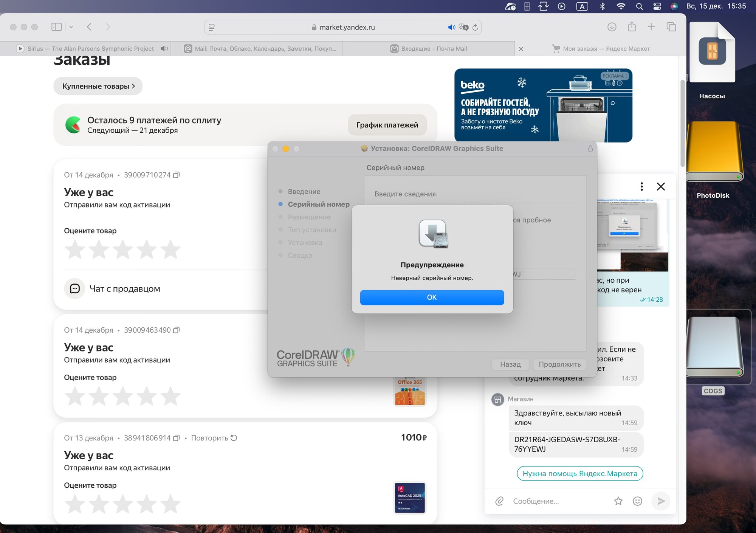Open Bluetooth menu in menu bar

[x=603, y=6]
